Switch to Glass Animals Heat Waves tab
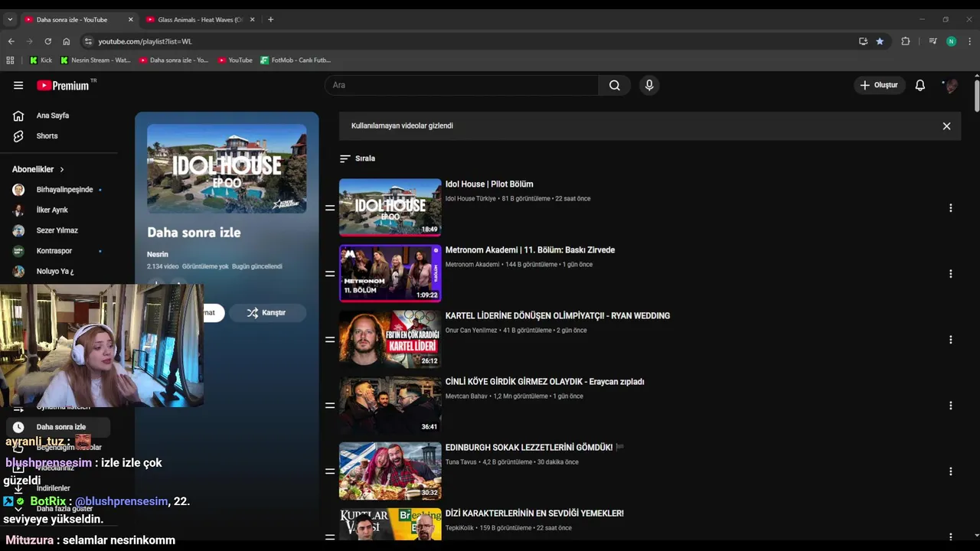 pos(199,19)
